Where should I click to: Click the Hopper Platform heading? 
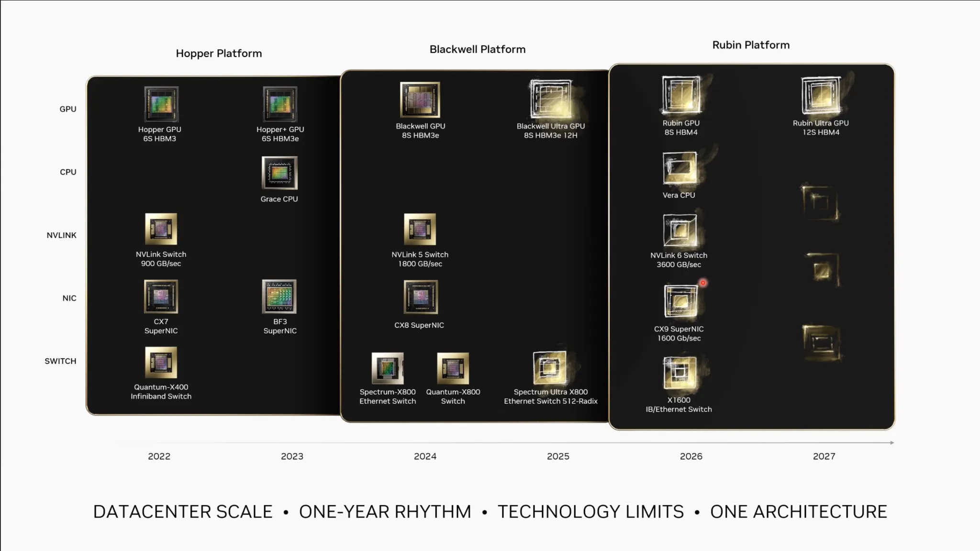point(219,53)
